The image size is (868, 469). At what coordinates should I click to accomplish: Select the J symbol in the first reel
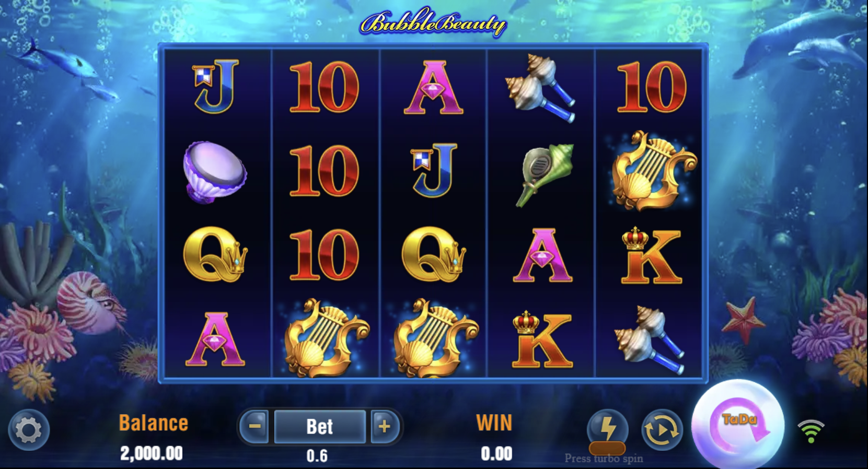pyautogui.click(x=215, y=87)
